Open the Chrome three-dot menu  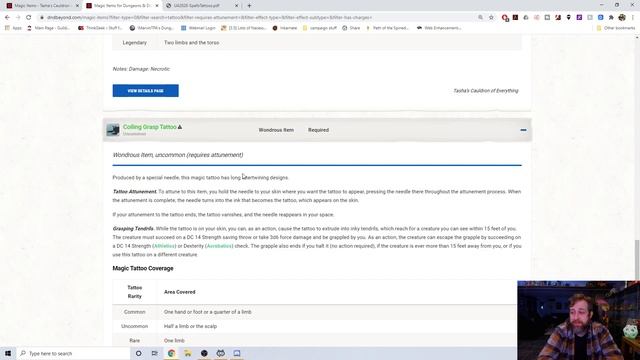pyautogui.click(x=633, y=18)
